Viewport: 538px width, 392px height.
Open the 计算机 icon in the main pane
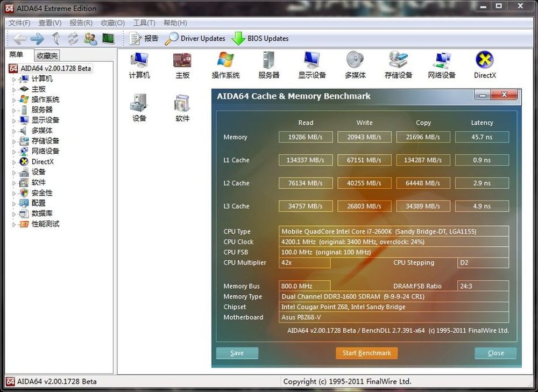coord(139,65)
